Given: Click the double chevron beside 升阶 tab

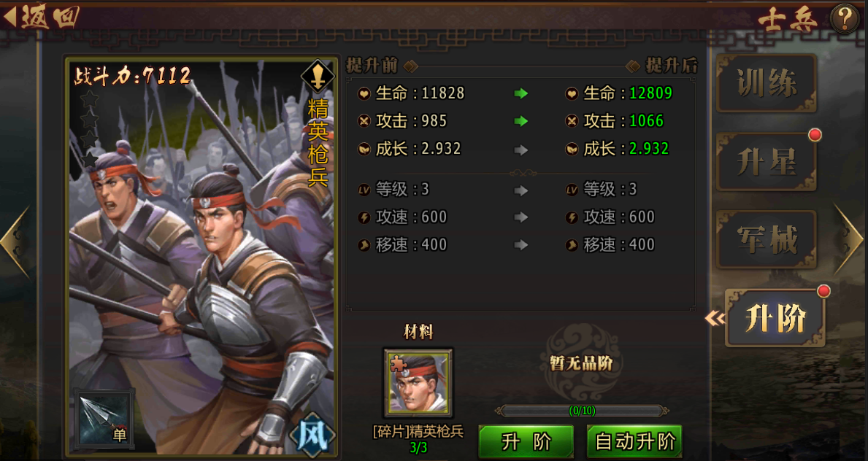Looking at the screenshot, I should point(715,318).
